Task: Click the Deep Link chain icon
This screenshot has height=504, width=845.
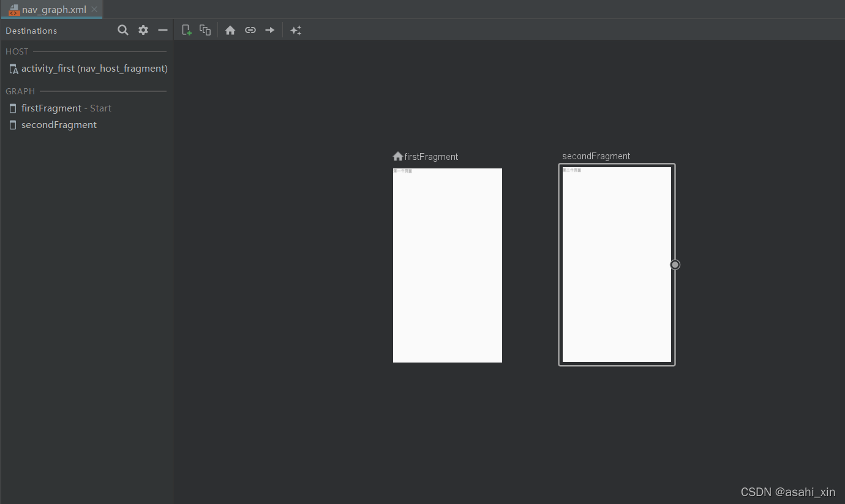Action: (250, 30)
